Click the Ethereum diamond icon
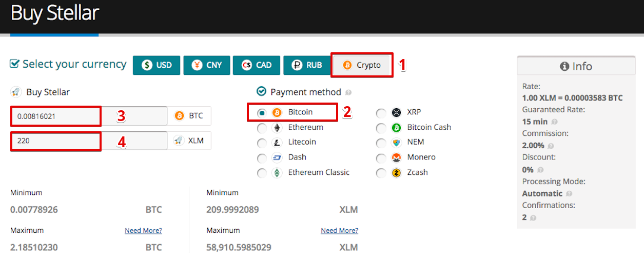 pos(277,128)
